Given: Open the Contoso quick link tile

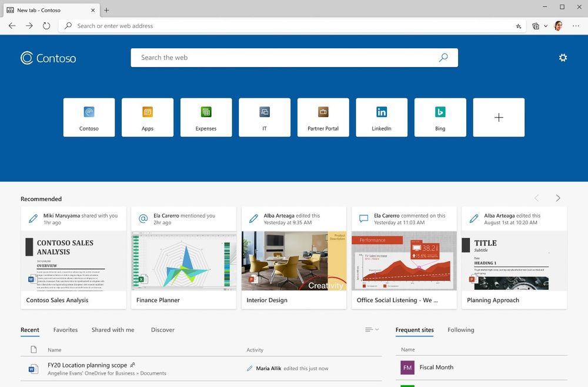Looking at the screenshot, I should click(89, 118).
